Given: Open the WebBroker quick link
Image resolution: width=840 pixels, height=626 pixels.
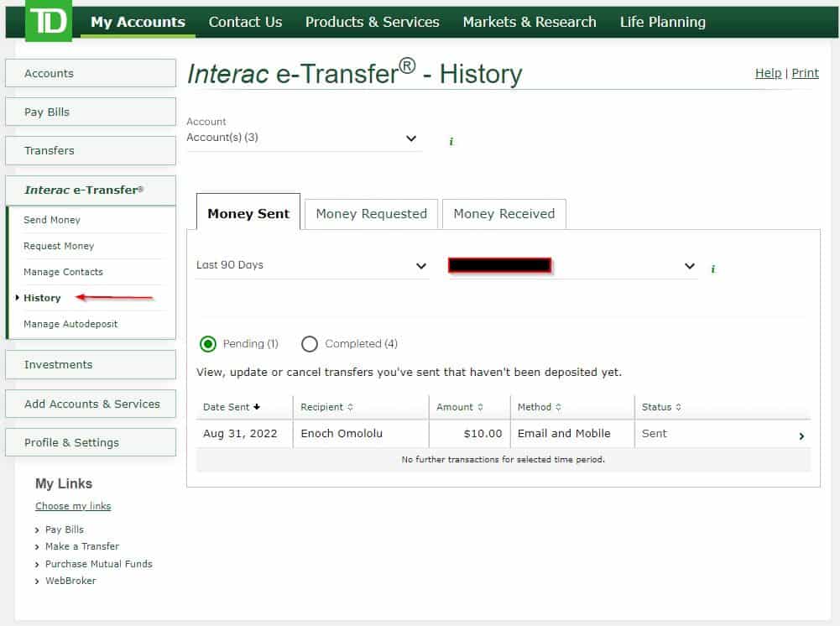Looking at the screenshot, I should pos(70,581).
